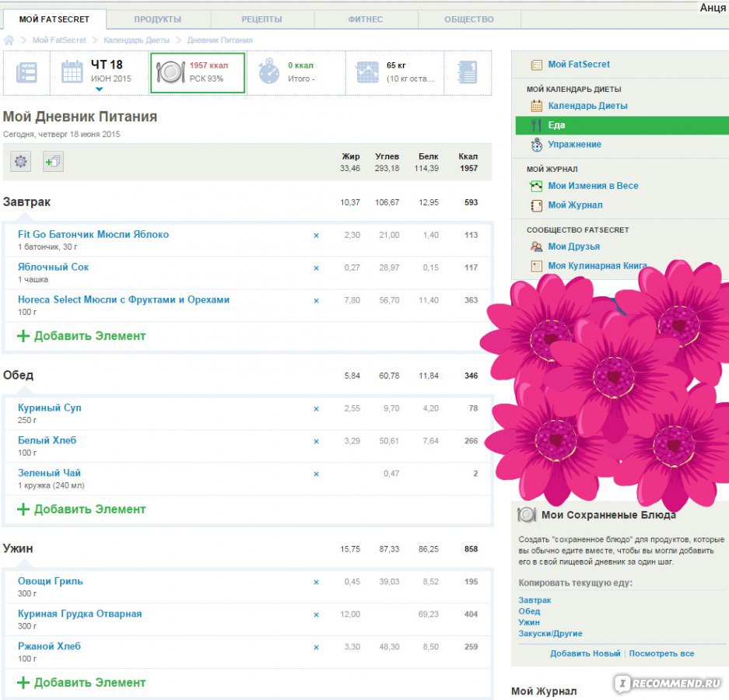Viewport: 729px width, 700px height.
Task: Open Мои Измения в Весе link
Action: click(593, 186)
